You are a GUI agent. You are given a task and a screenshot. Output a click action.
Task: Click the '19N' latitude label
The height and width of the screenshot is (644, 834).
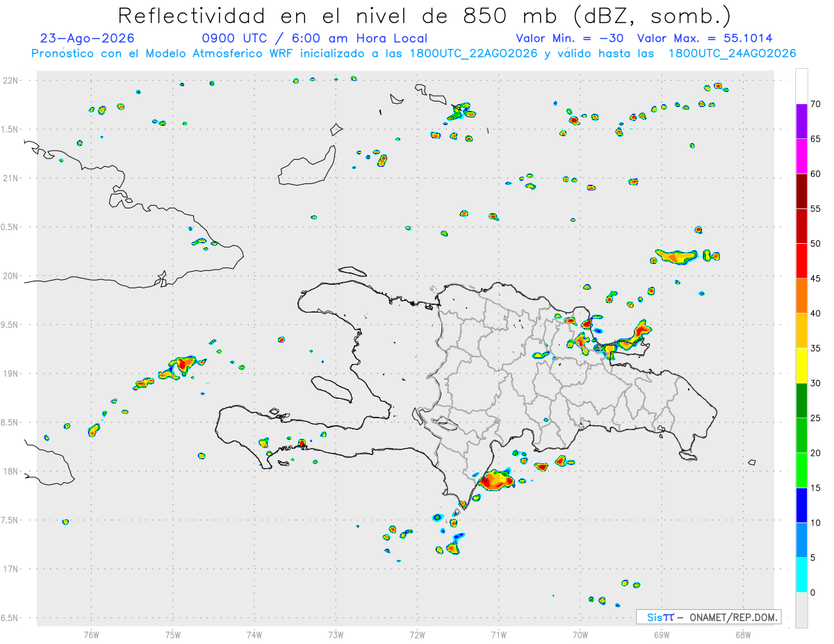(x=10, y=374)
